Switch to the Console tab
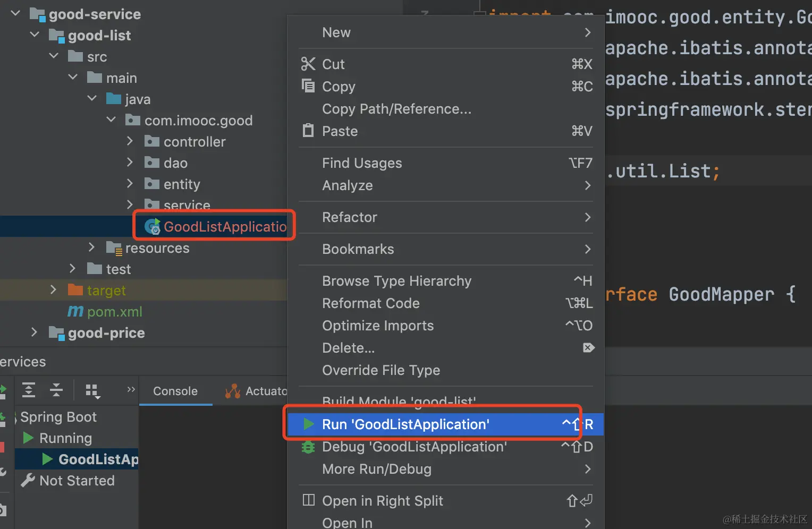Image resolution: width=812 pixels, height=529 pixels. 175,391
